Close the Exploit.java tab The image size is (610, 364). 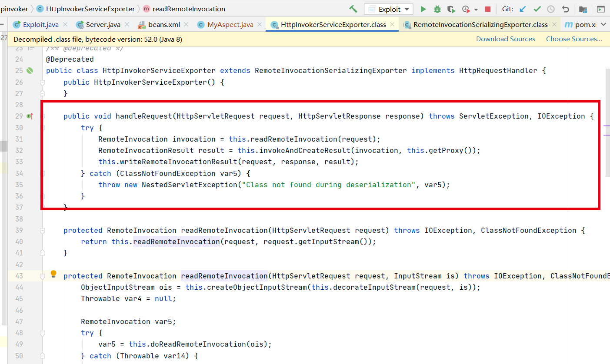[x=65, y=24]
